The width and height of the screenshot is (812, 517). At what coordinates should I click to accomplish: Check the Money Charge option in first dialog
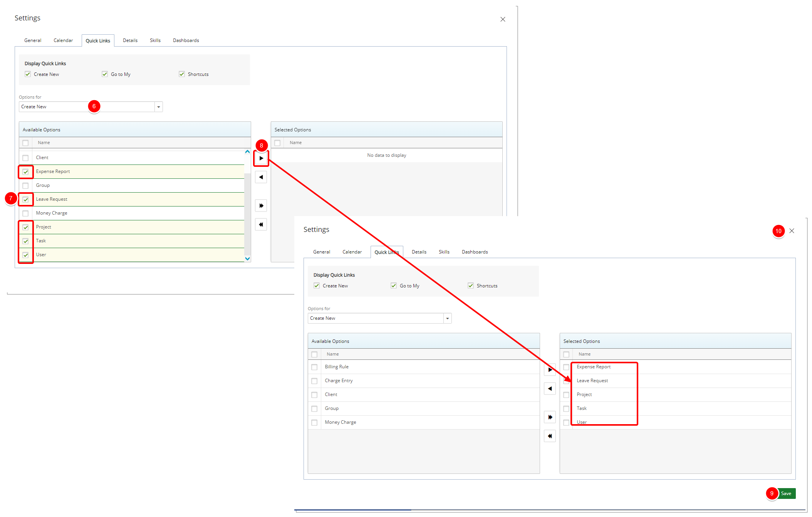point(25,213)
